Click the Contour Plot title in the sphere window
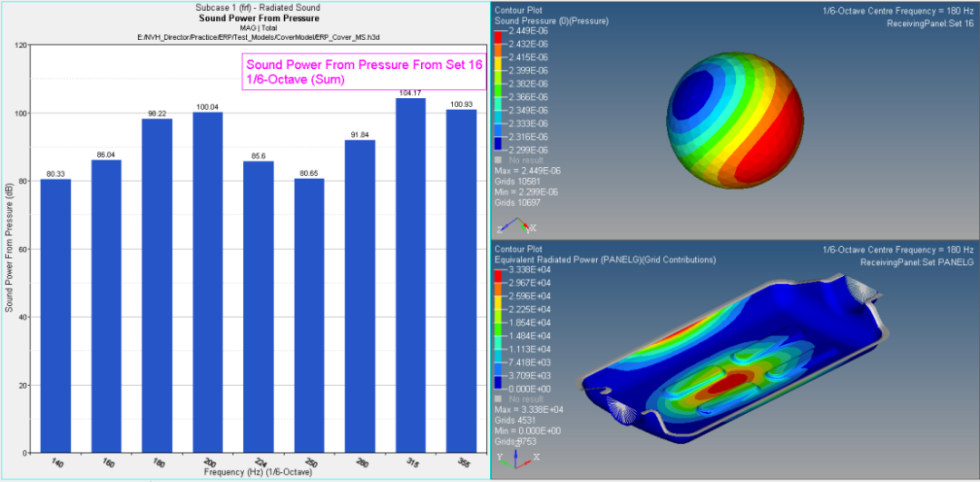The height and width of the screenshot is (482, 980). [518, 11]
